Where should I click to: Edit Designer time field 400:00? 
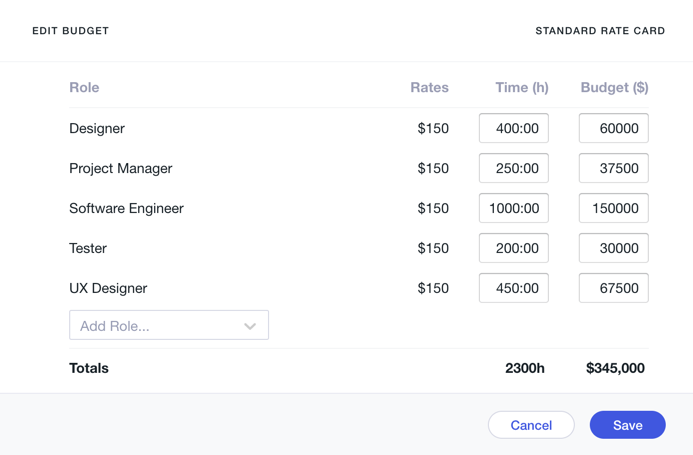514,128
